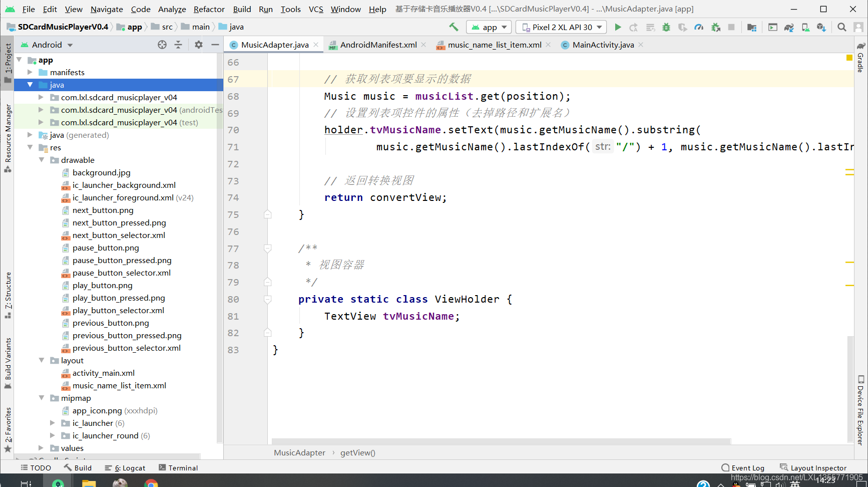Click the Stop square icon
The height and width of the screenshot is (487, 868).
point(731,27)
